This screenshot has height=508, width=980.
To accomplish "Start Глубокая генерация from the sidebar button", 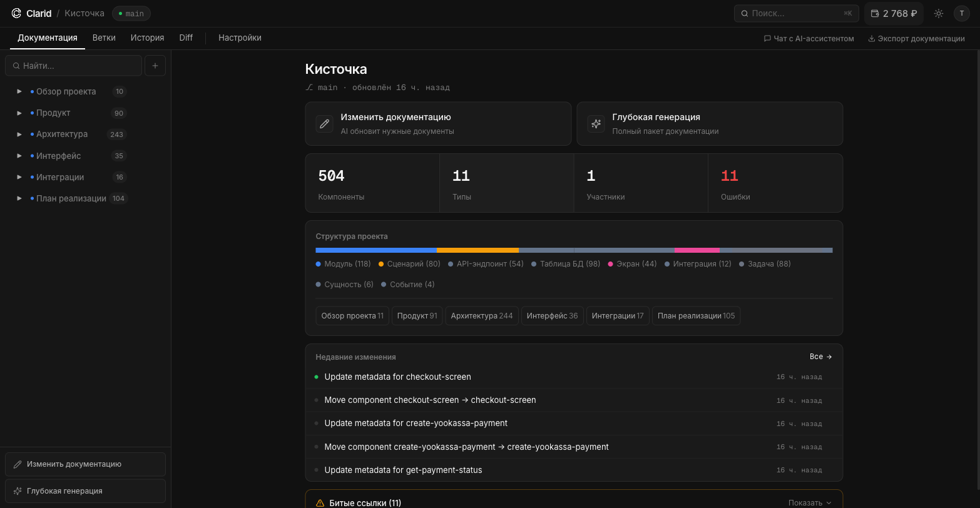I will pyautogui.click(x=85, y=490).
